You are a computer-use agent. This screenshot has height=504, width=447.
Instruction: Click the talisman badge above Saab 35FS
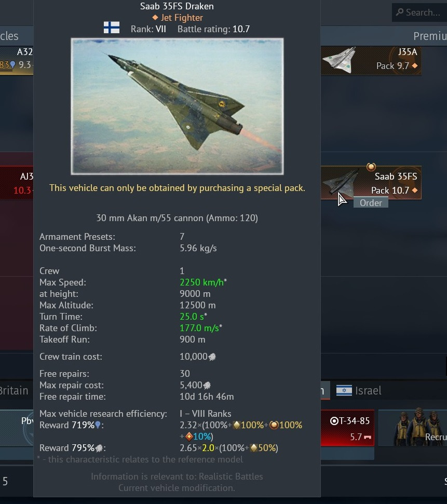click(371, 167)
